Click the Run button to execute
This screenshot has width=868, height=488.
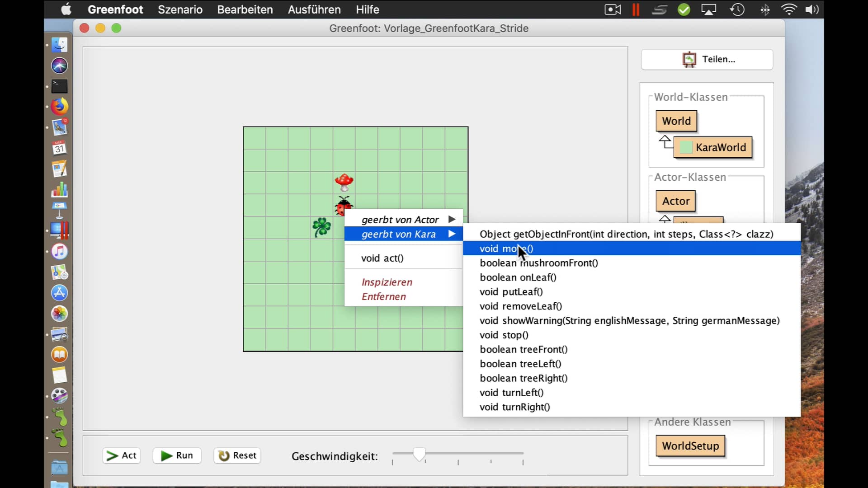coord(178,455)
